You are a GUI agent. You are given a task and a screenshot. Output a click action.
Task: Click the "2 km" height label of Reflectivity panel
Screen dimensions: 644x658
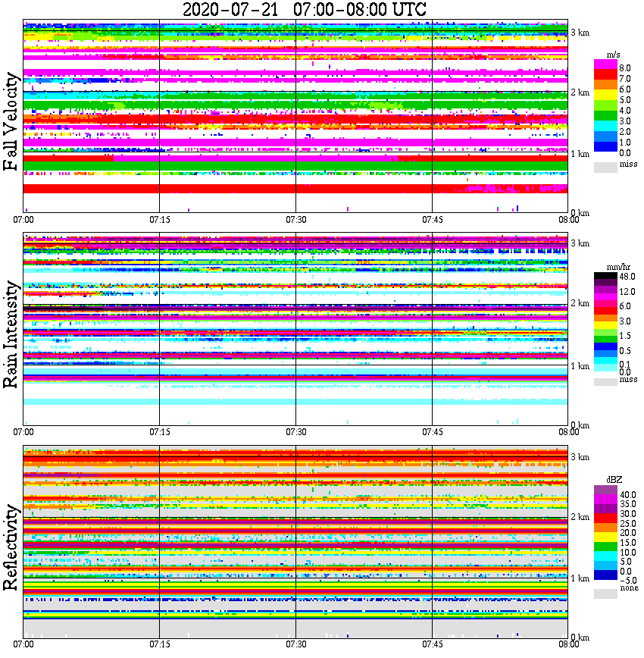580,517
